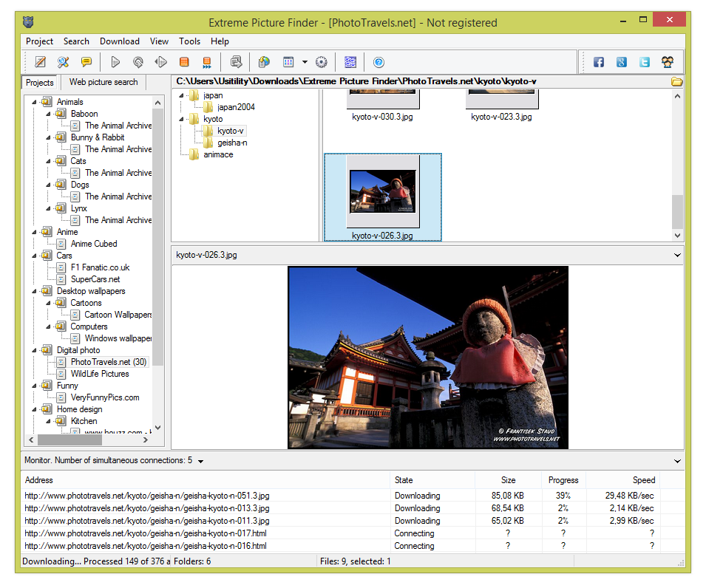This screenshot has height=588, width=706.
Task: Click the stop-after-current orange icon with arrows
Action: (207, 62)
